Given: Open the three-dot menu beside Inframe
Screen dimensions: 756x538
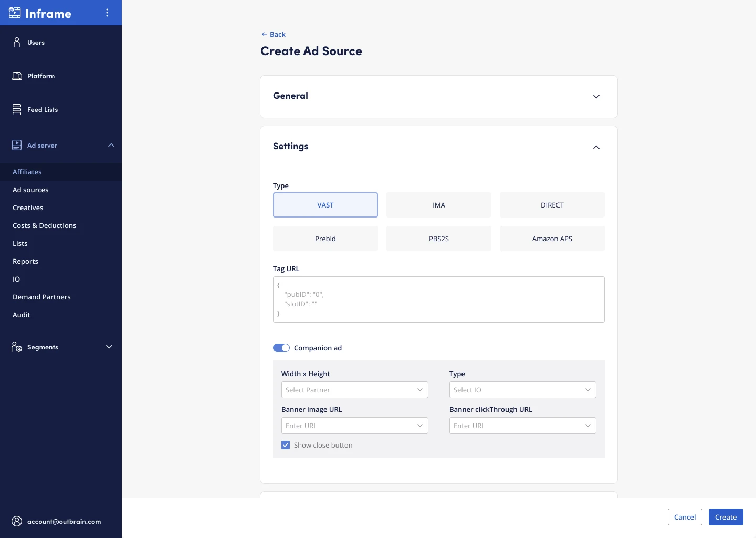Looking at the screenshot, I should click(x=107, y=13).
